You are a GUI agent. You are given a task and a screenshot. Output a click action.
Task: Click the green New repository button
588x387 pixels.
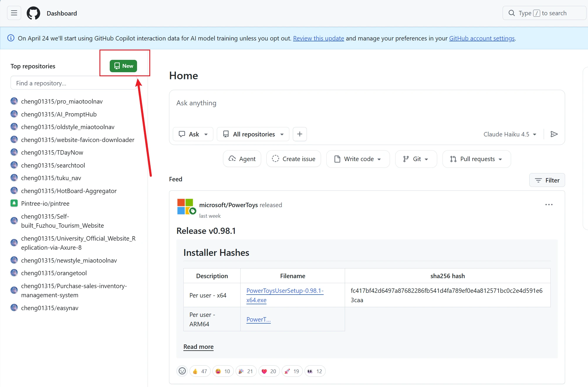click(x=123, y=66)
